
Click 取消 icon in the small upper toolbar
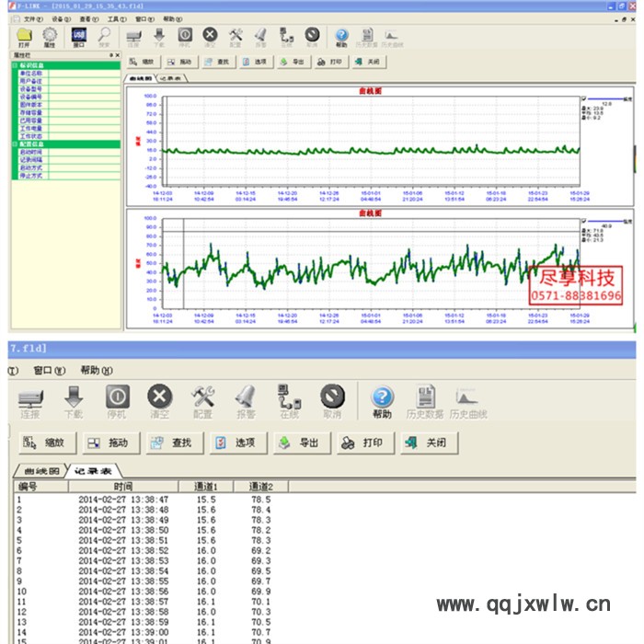(312, 38)
